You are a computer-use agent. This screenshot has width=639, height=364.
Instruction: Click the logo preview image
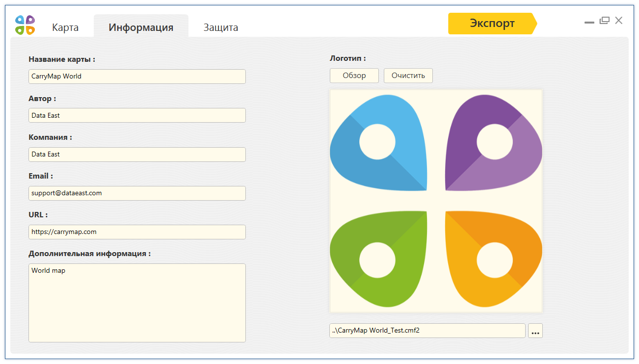(436, 201)
